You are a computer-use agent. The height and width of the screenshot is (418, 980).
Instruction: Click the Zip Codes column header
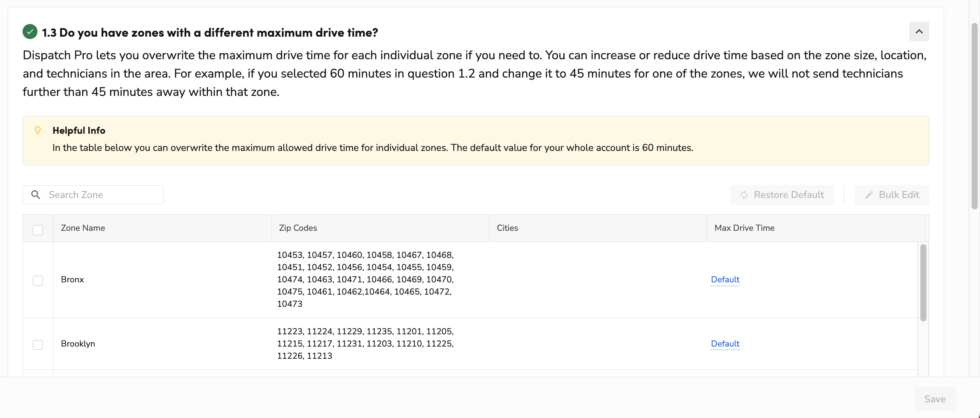[x=298, y=228]
